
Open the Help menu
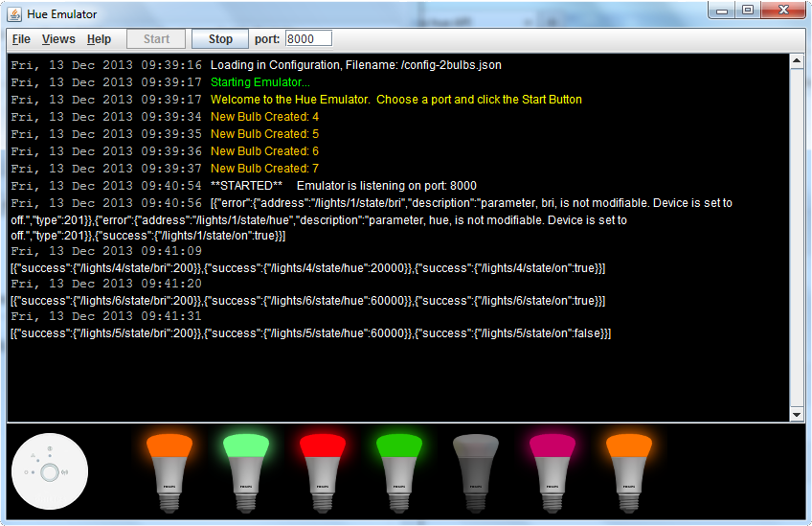(99, 39)
